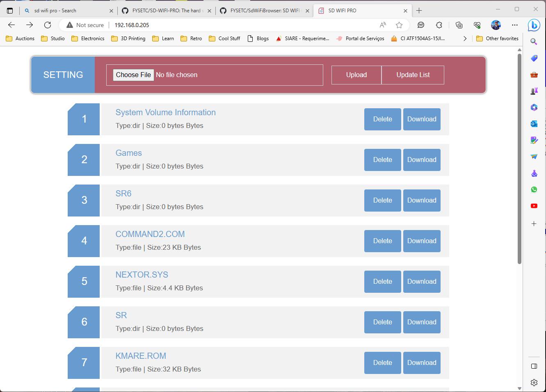Image resolution: width=546 pixels, height=392 pixels.
Task: Open the sidebar Tools briefcase icon
Action: click(534, 75)
